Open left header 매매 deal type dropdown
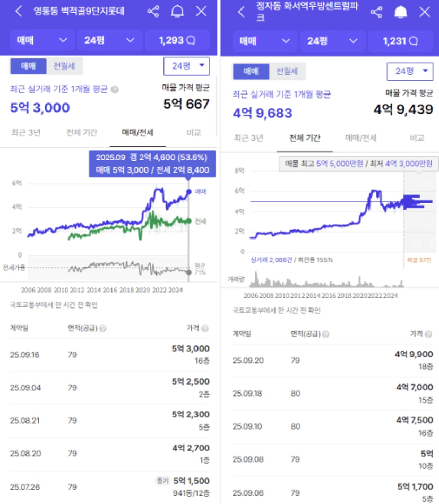439x504 pixels. point(42,40)
